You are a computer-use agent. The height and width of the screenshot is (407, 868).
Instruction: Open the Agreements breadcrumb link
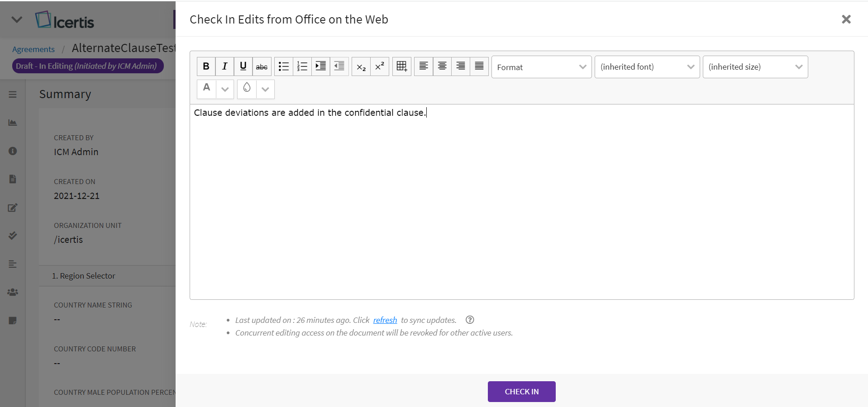coord(33,49)
